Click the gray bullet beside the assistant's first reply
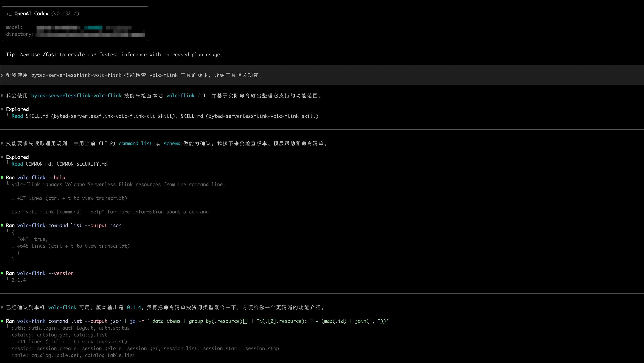The image size is (644, 363). pos(2,95)
